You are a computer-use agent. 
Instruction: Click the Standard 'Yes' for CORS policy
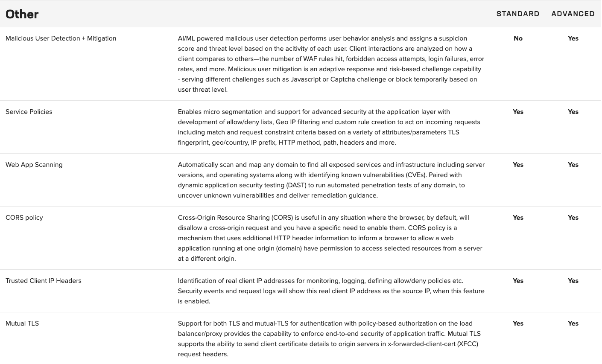coord(518,218)
